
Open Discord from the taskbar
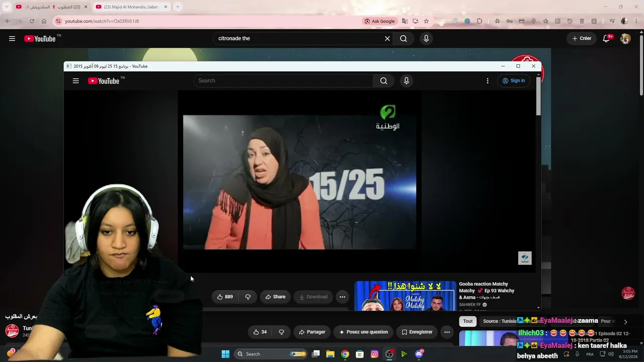coord(419,354)
